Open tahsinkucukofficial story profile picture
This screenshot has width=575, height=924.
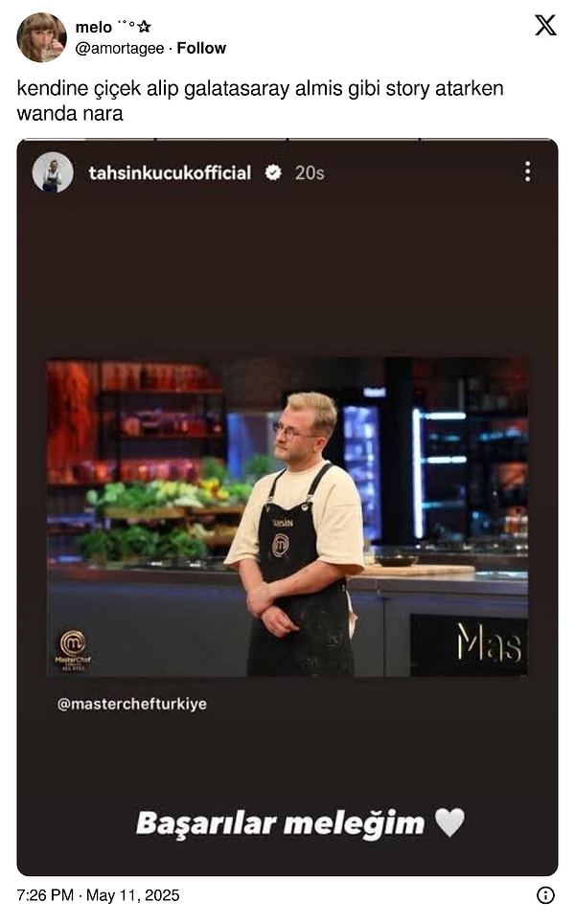[x=53, y=172]
